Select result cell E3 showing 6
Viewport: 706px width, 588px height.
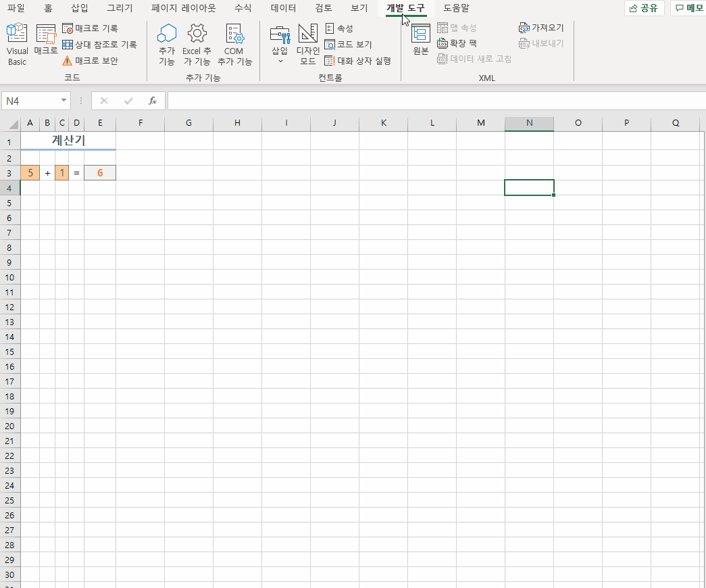pyautogui.click(x=100, y=173)
